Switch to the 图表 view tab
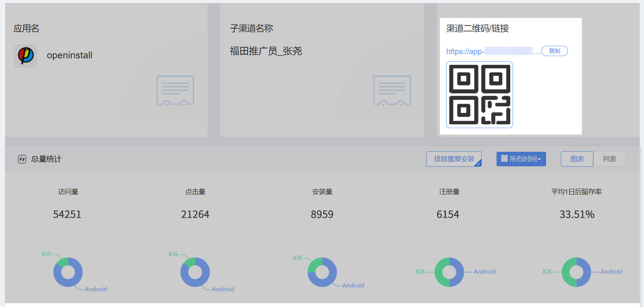The width and height of the screenshot is (644, 307). coord(577,159)
